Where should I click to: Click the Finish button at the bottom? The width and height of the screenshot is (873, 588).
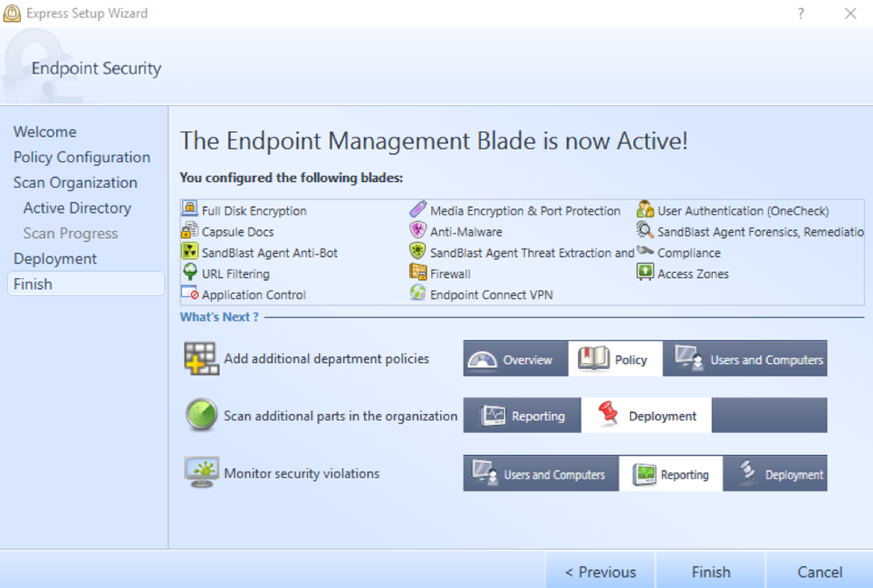pyautogui.click(x=711, y=571)
